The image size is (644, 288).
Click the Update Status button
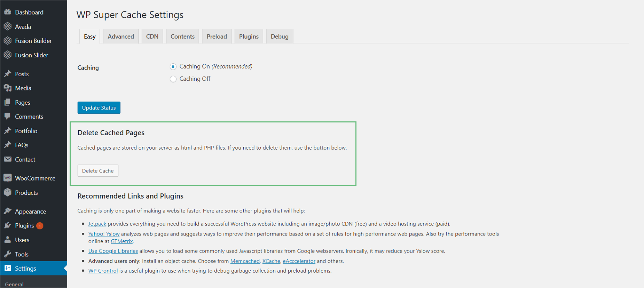tap(99, 108)
